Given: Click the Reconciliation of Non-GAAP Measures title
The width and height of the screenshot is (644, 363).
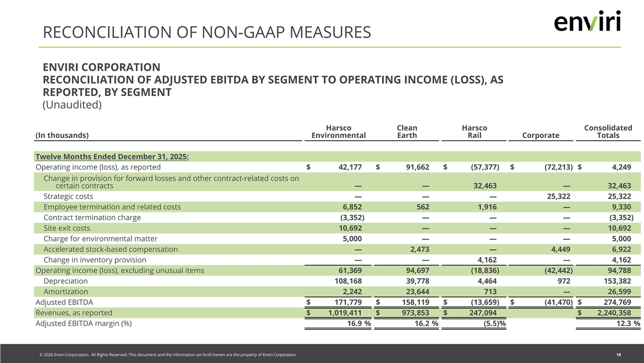Looking at the screenshot, I should (207, 33).
